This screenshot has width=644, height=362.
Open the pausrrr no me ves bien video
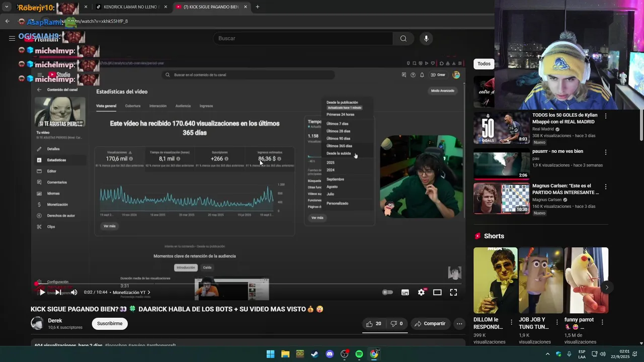click(x=502, y=164)
